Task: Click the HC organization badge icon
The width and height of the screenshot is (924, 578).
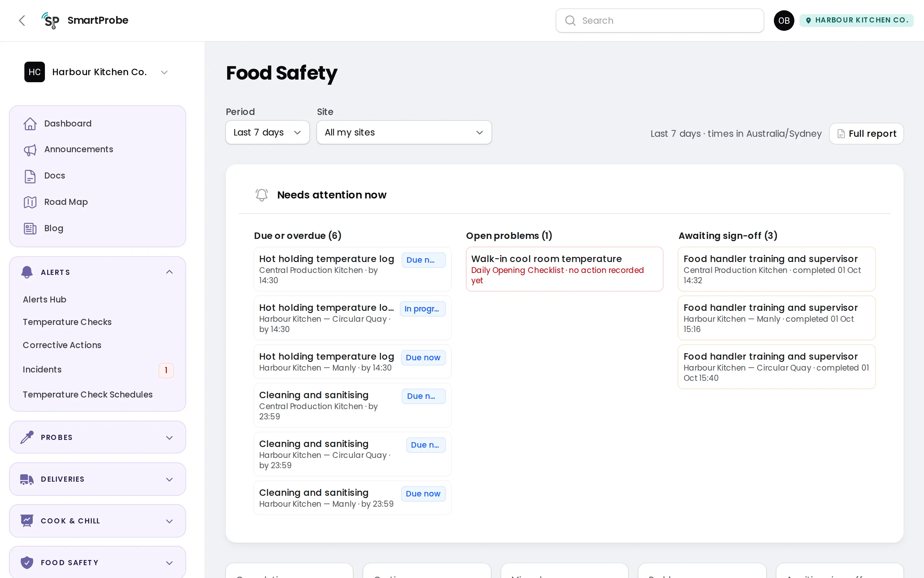Action: tap(35, 72)
